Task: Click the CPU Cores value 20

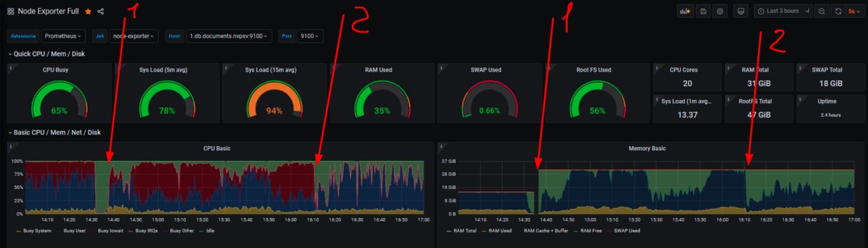Action: pyautogui.click(x=688, y=84)
